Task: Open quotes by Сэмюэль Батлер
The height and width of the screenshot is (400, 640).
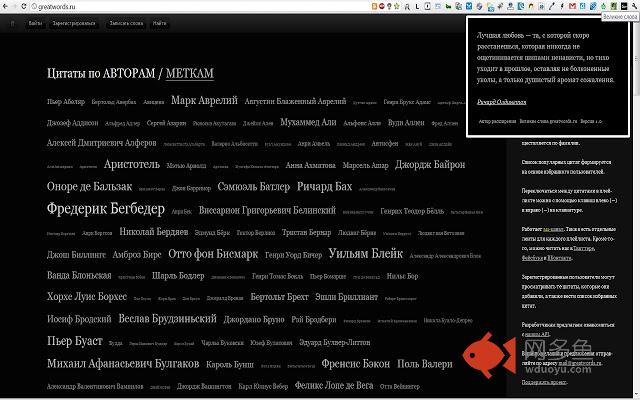Action: coord(253,187)
